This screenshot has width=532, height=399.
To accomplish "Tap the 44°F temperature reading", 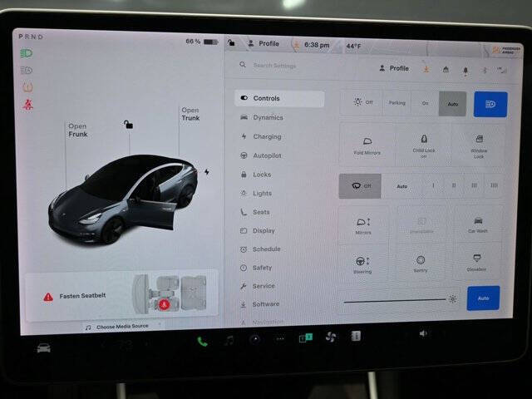I will [x=353, y=46].
